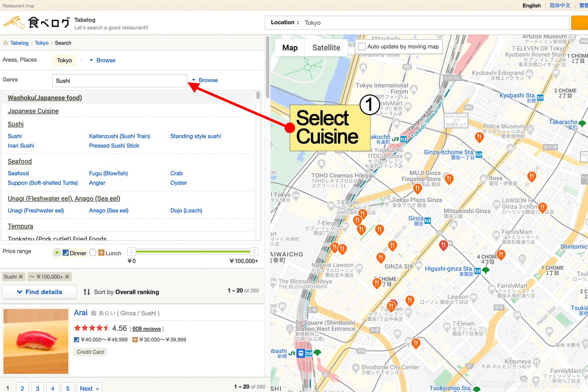Click the Ginza metro station icon on map
The image size is (588, 392).
click(x=428, y=220)
